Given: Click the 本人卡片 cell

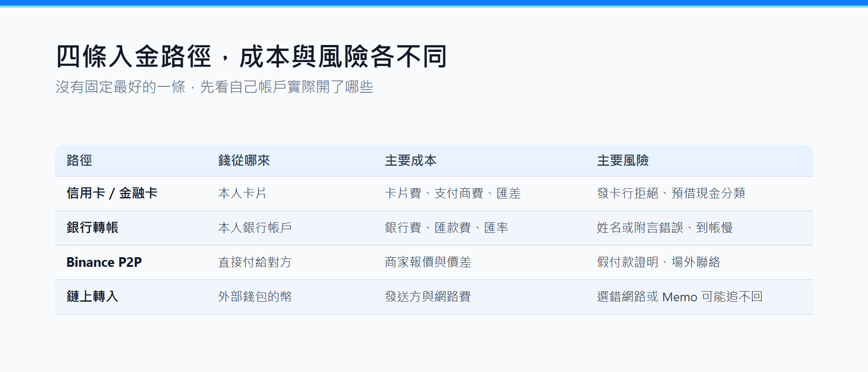Looking at the screenshot, I should click(x=242, y=193).
